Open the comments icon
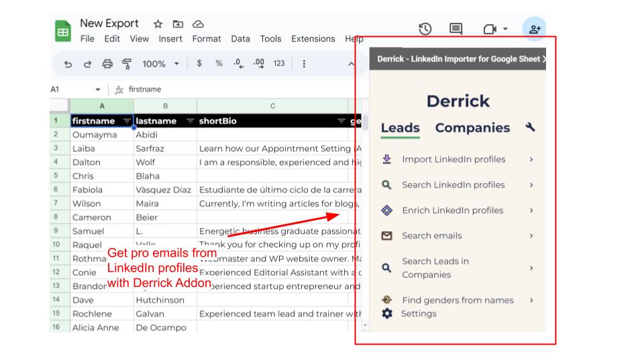 pyautogui.click(x=456, y=29)
